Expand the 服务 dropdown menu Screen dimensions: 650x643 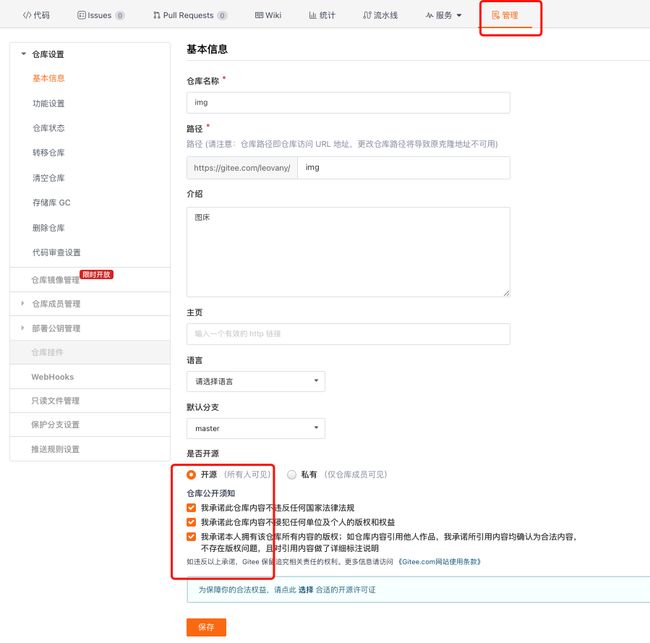(x=444, y=15)
